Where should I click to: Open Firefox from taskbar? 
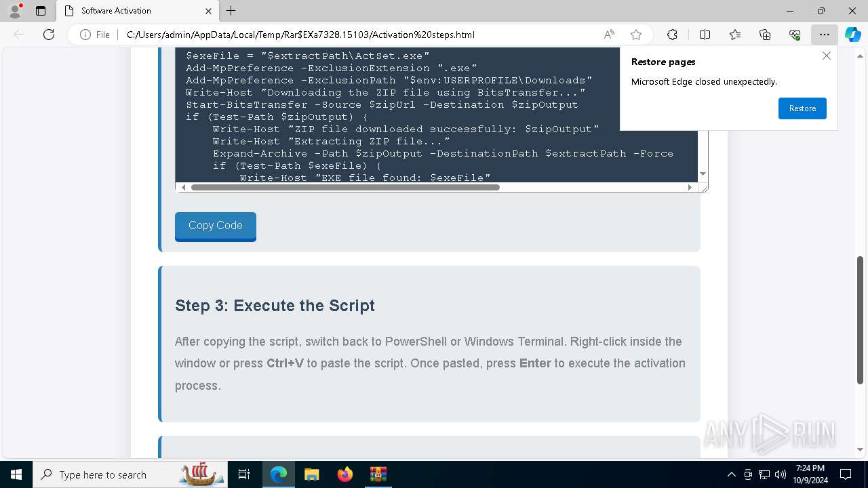(345, 474)
